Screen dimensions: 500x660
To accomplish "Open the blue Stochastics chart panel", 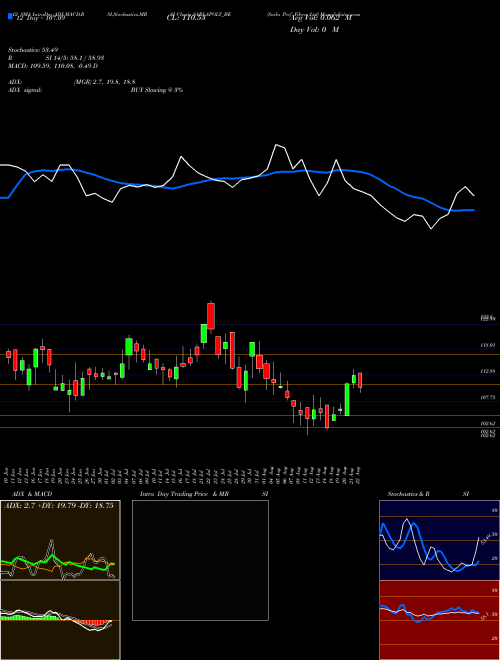I will pyautogui.click(x=439, y=540).
